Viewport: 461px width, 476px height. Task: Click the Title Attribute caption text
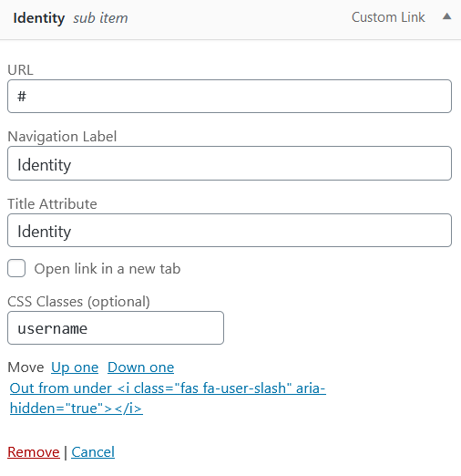click(x=52, y=204)
